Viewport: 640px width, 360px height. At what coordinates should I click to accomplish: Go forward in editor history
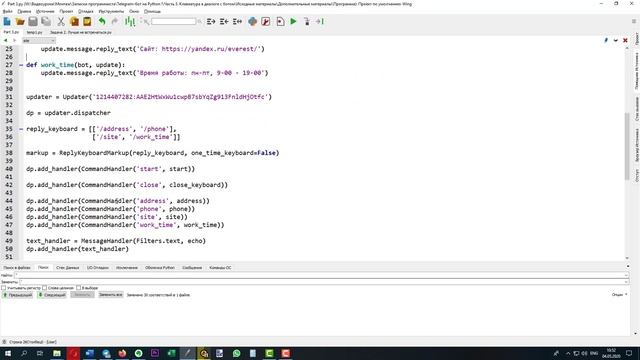coord(14,40)
